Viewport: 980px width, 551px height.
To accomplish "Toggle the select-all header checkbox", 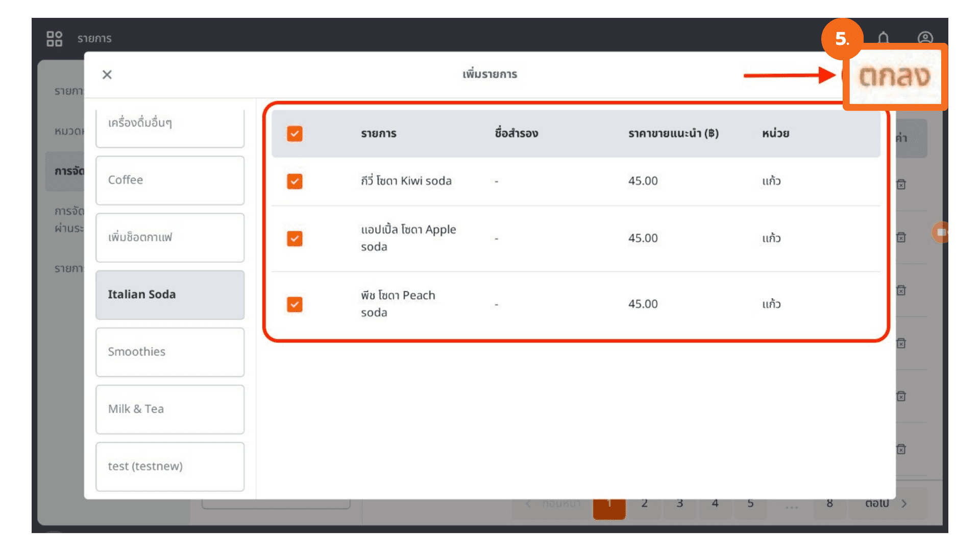I will [295, 134].
